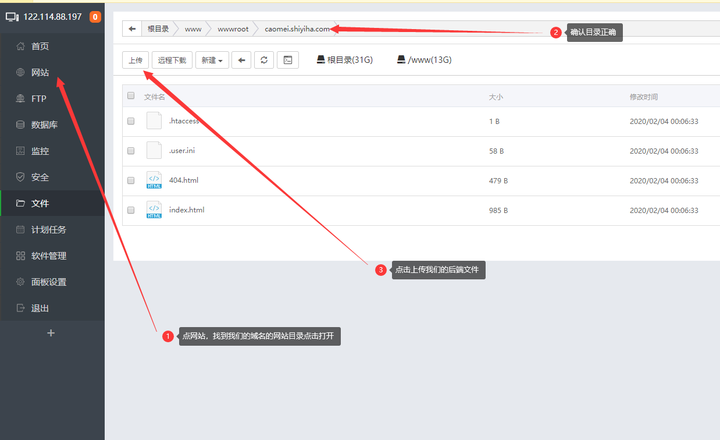The height and width of the screenshot is (440, 720).
Task: Click the 1 B size value
Action: 494,121
